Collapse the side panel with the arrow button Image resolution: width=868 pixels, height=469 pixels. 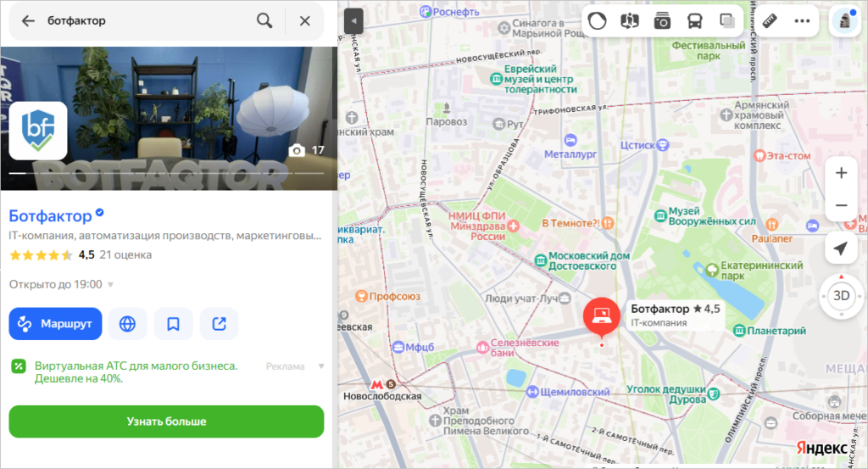click(x=353, y=21)
